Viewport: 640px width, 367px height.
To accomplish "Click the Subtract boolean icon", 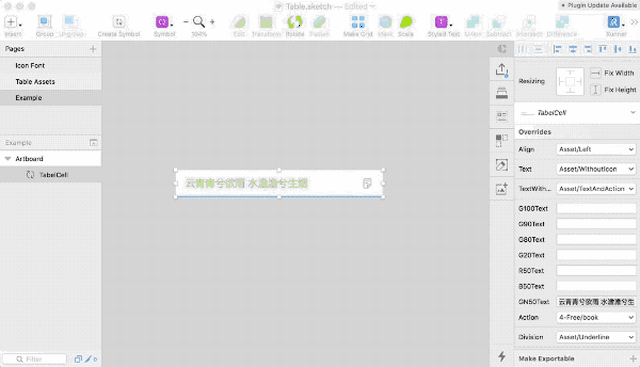I will [498, 22].
